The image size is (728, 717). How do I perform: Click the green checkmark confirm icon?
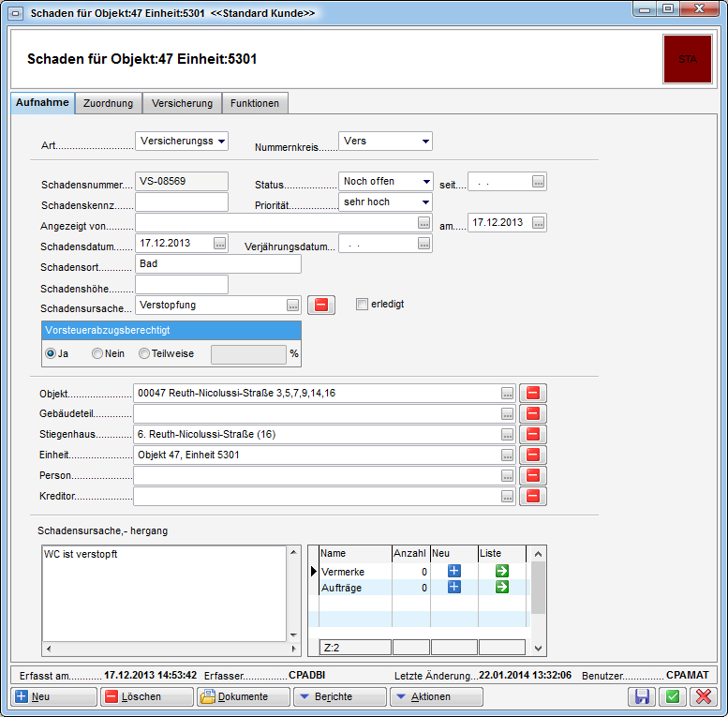(x=672, y=696)
